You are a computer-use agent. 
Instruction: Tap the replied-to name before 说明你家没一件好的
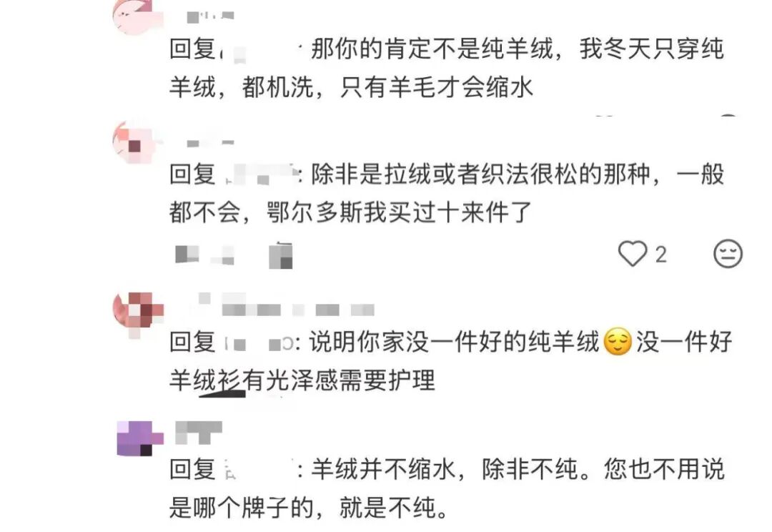[x=259, y=343]
